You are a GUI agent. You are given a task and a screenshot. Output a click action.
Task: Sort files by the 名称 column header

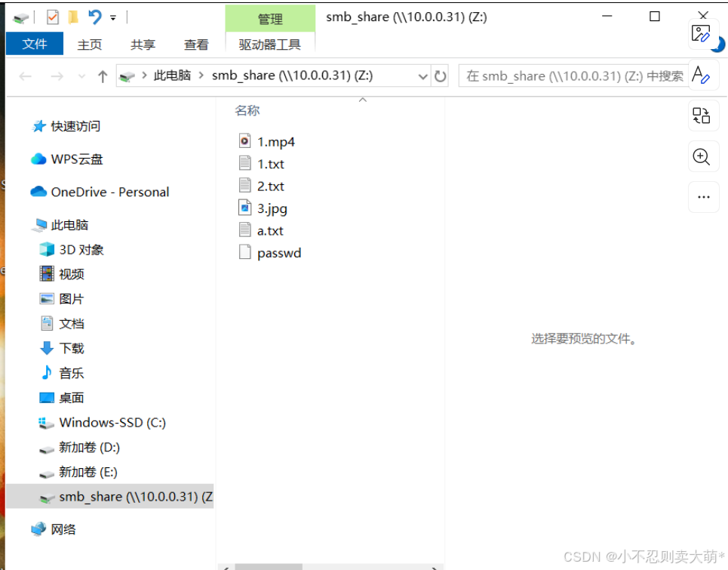[x=247, y=110]
